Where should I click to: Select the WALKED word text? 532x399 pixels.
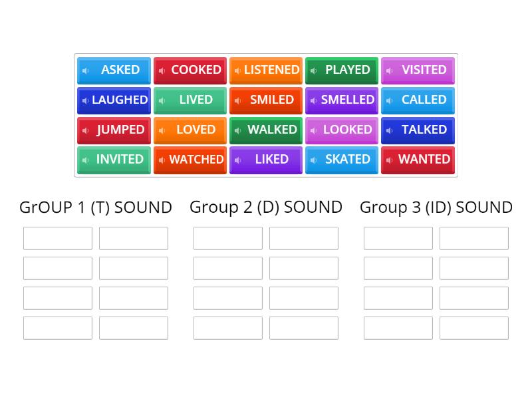click(x=272, y=129)
